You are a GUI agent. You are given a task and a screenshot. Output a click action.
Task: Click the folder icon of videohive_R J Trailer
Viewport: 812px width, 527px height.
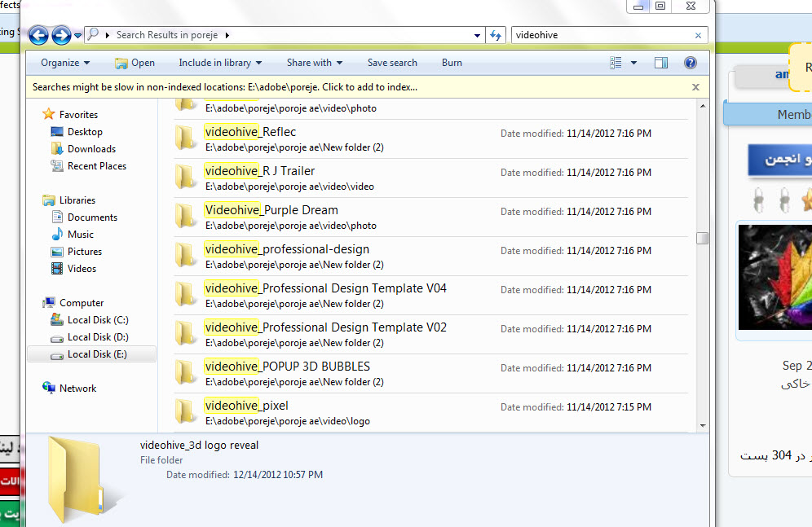[x=185, y=177]
